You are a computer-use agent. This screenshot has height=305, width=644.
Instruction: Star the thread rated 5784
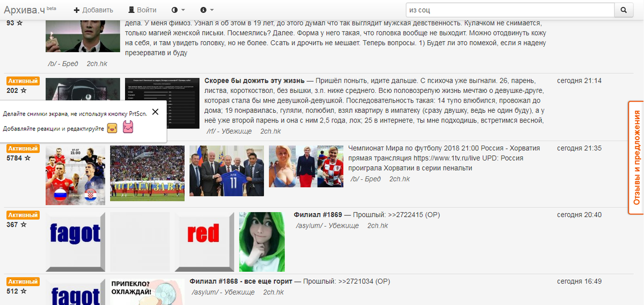27,158
